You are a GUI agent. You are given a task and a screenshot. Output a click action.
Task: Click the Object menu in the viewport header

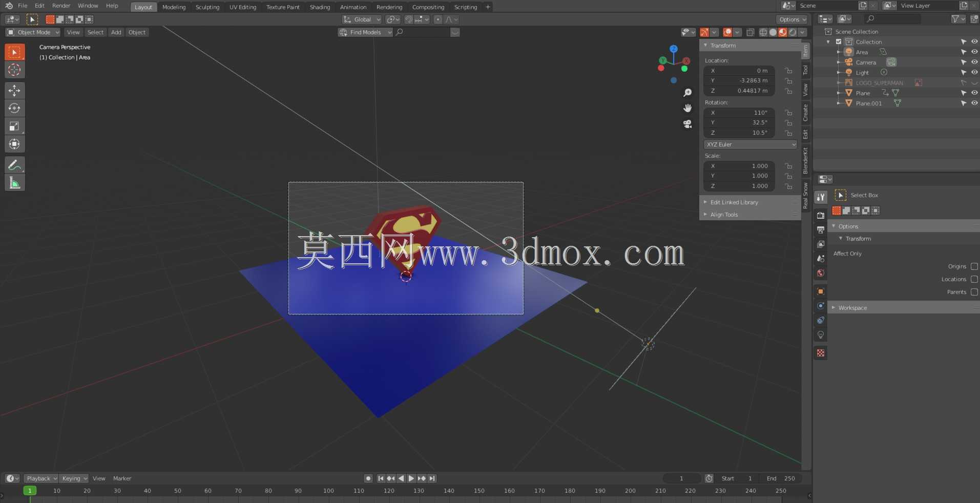pos(137,32)
